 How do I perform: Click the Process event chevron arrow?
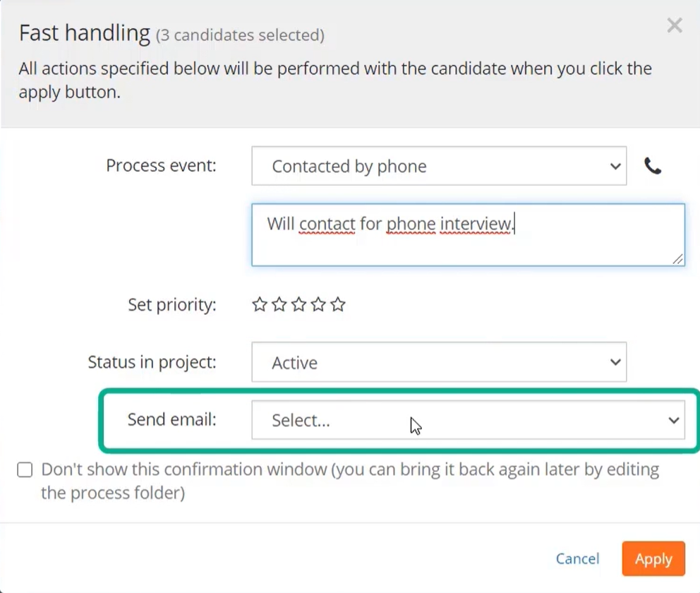click(615, 167)
